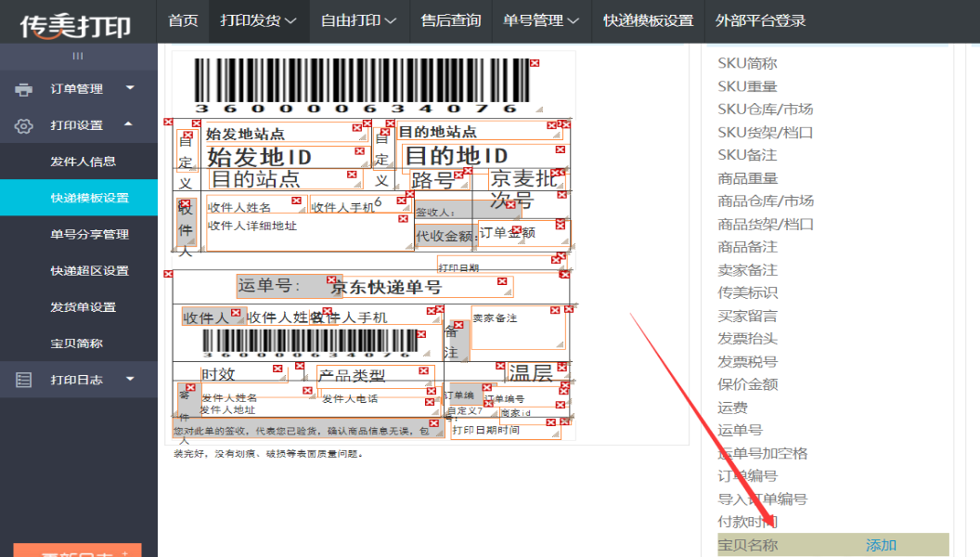
Task: Switch to the 首页 menu item
Action: pyautogui.click(x=183, y=20)
